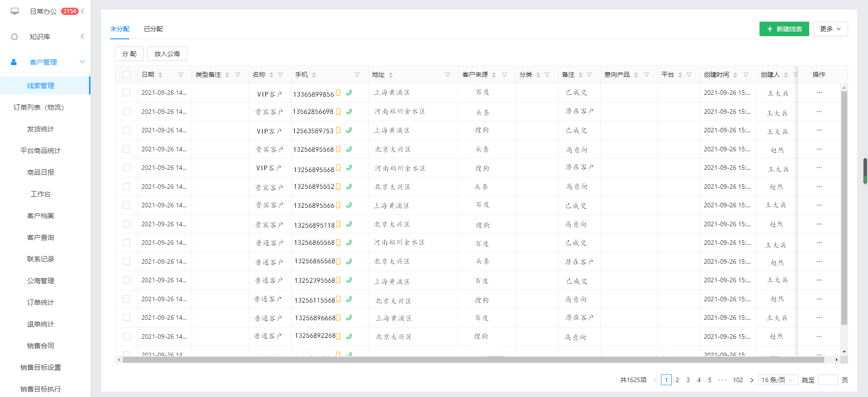The height and width of the screenshot is (397, 868).
Task: Check the row with phone 13256115568
Action: [x=127, y=299]
